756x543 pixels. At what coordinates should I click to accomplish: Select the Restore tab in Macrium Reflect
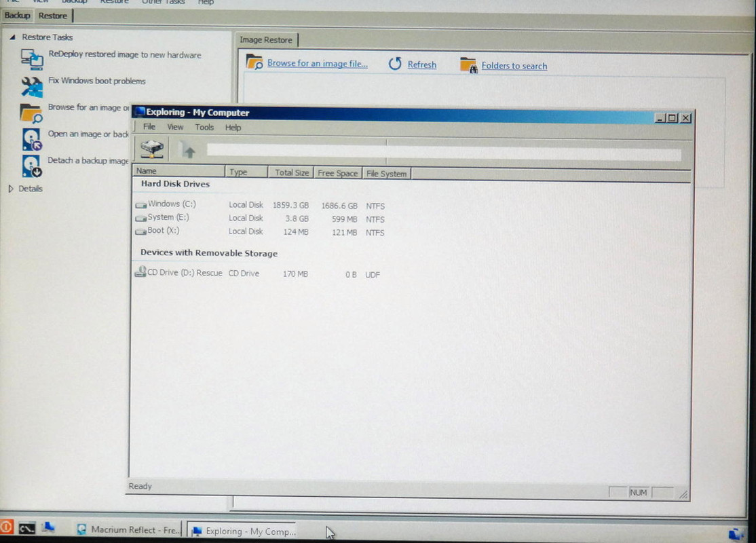point(52,16)
